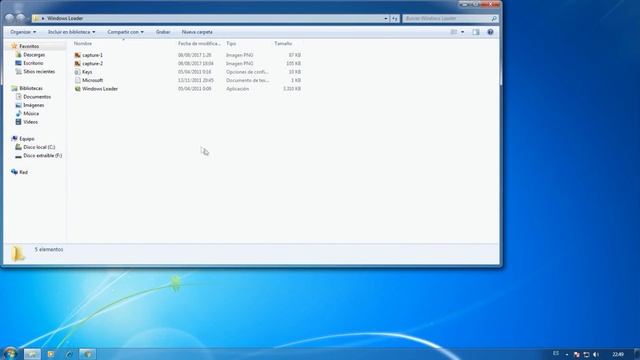
Task: Click the Aplicación type for Windows Loader
Action: (238, 89)
